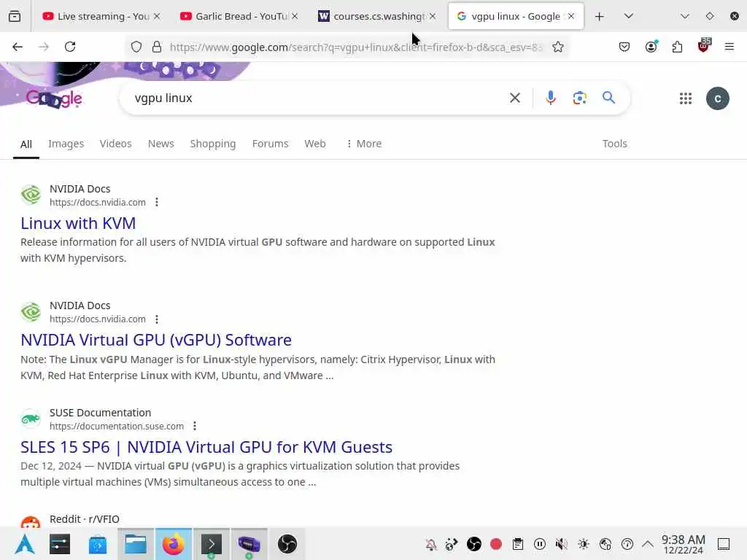Start Google voice search microphone
The image size is (747, 560).
pos(550,98)
